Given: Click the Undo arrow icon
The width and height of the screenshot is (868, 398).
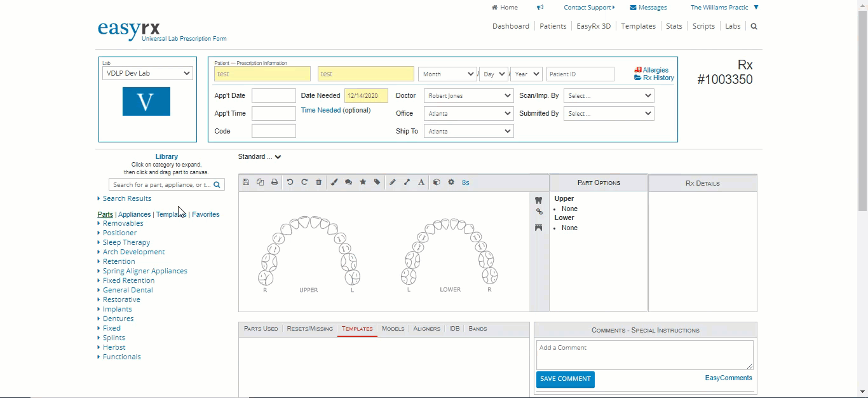Looking at the screenshot, I should click(290, 182).
